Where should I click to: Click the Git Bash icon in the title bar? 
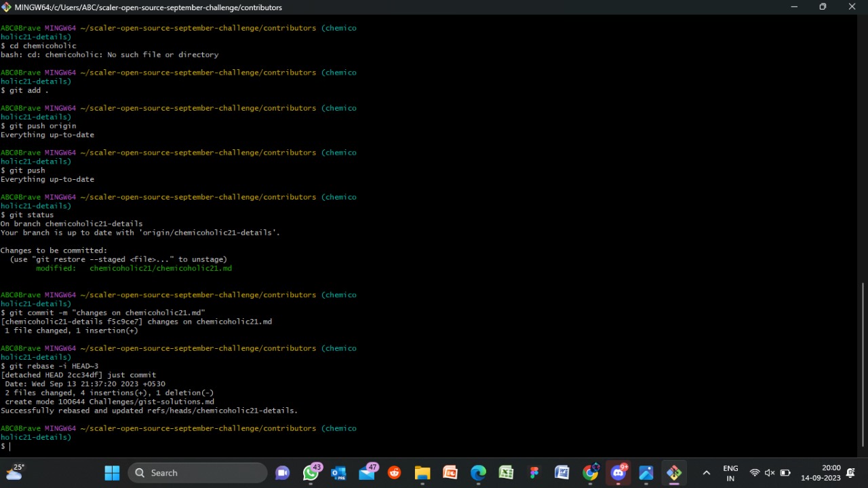click(7, 7)
